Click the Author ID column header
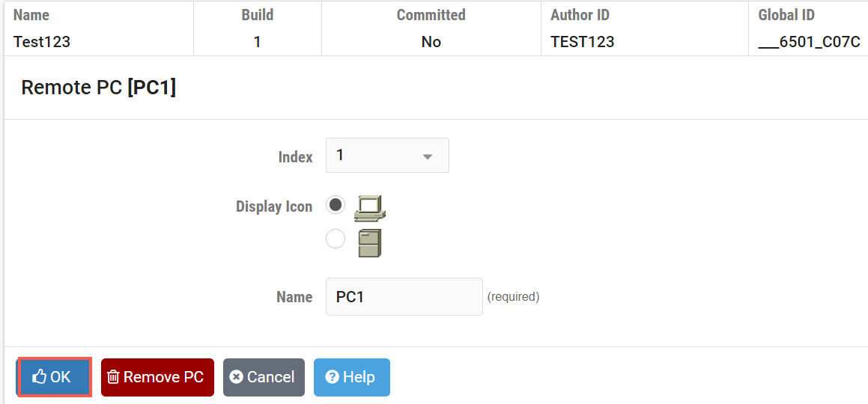 (x=581, y=15)
